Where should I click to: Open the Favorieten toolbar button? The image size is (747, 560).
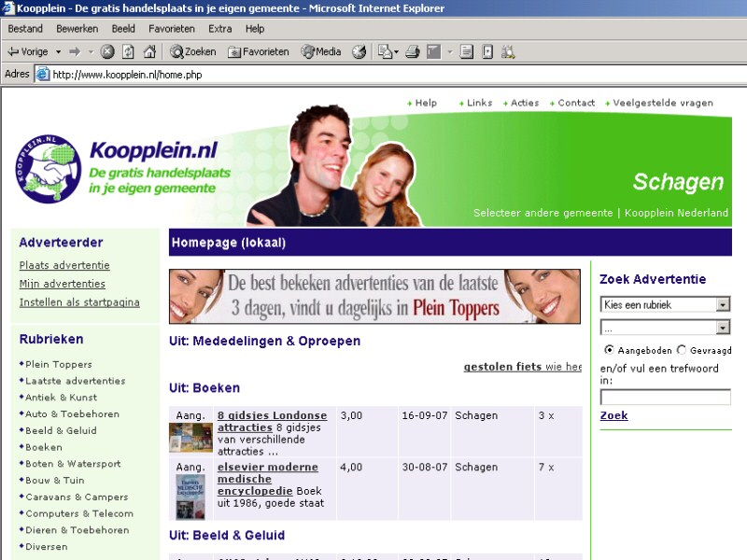pyautogui.click(x=259, y=51)
